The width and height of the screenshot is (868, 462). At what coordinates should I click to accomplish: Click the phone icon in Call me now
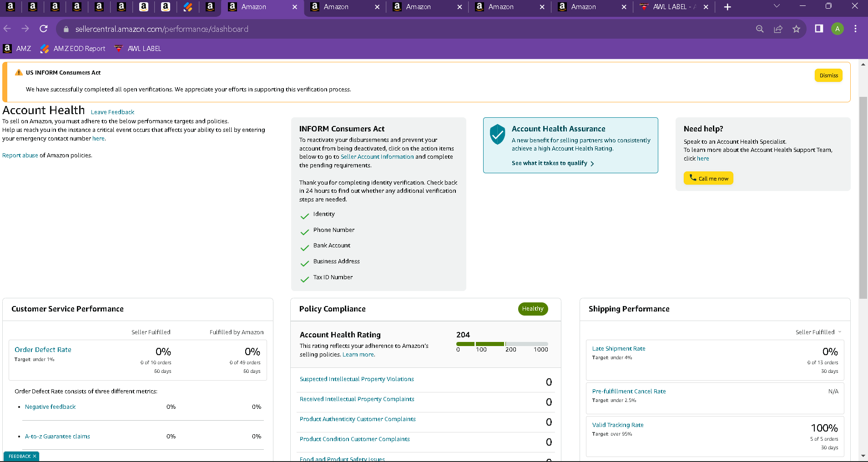[693, 178]
